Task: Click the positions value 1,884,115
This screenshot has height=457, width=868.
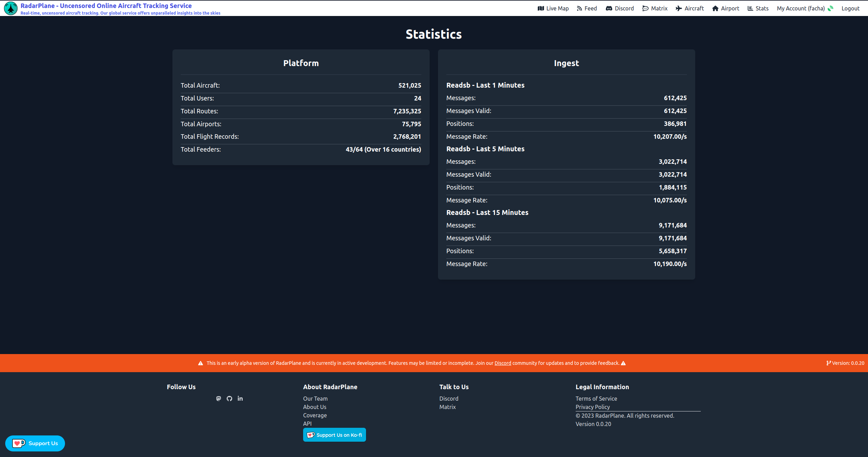Action: (673, 187)
